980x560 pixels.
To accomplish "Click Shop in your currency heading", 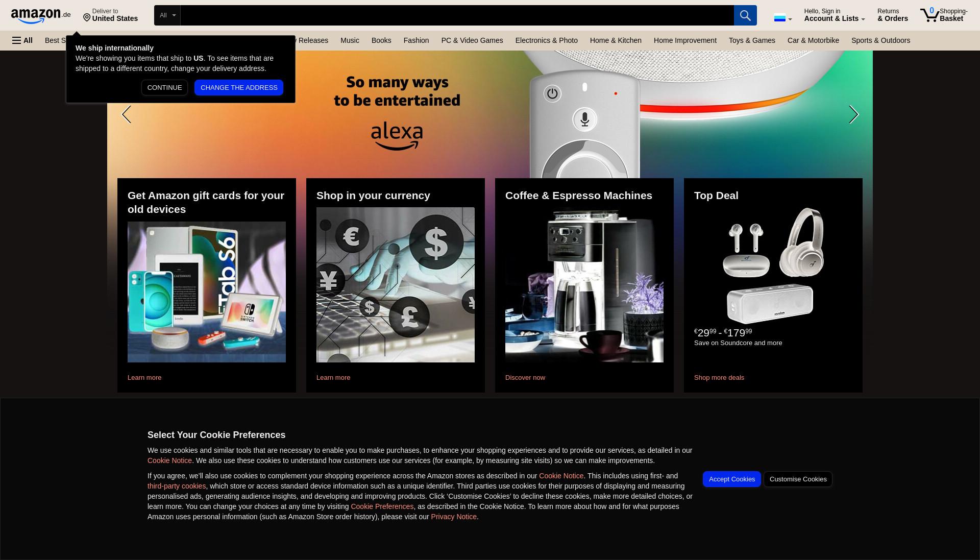I will (373, 196).
